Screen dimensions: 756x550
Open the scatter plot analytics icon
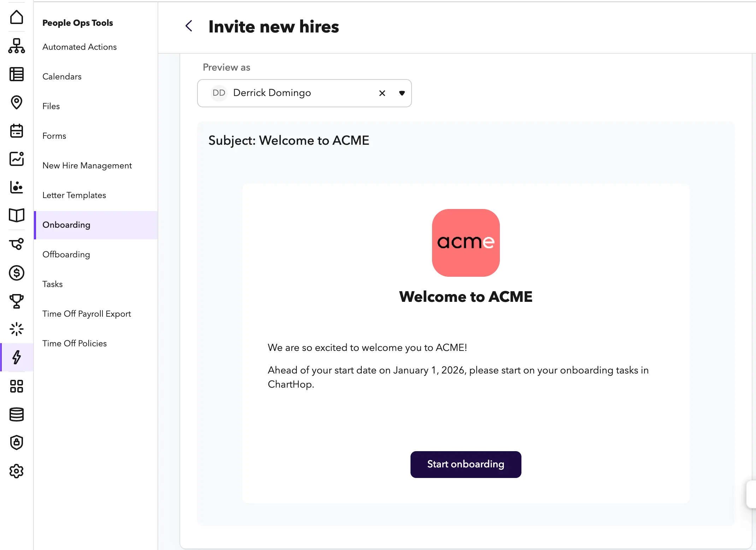(17, 187)
